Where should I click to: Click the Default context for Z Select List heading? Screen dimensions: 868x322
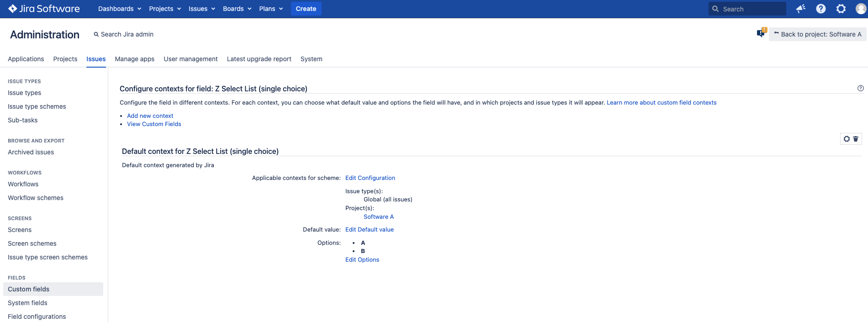(200, 151)
